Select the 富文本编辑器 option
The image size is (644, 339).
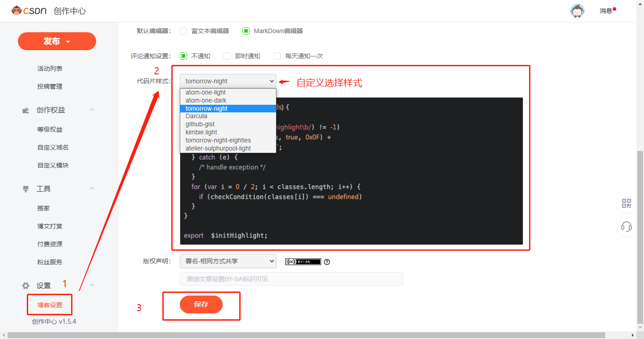point(183,30)
